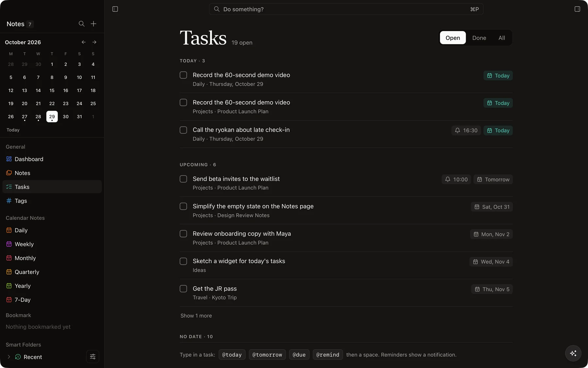Viewport: 588px width, 368px height.
Task: Open Weekly calendar notes
Action: [x=52, y=244]
